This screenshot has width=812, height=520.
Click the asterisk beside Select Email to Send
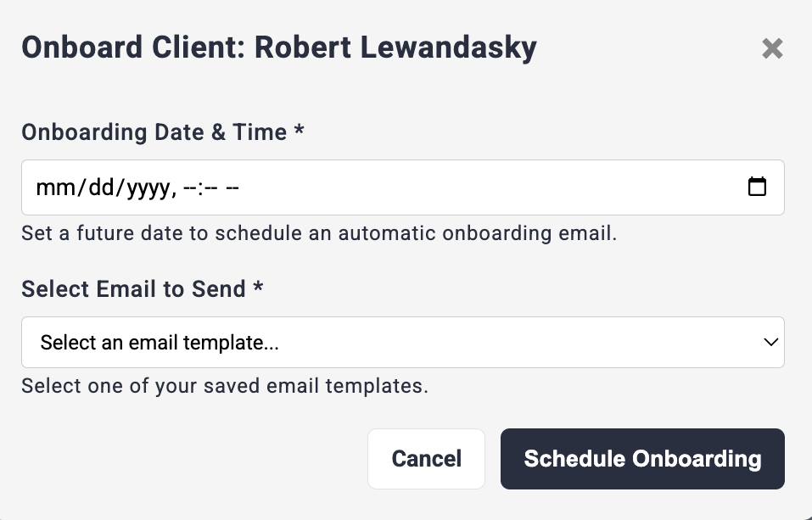coord(258,288)
